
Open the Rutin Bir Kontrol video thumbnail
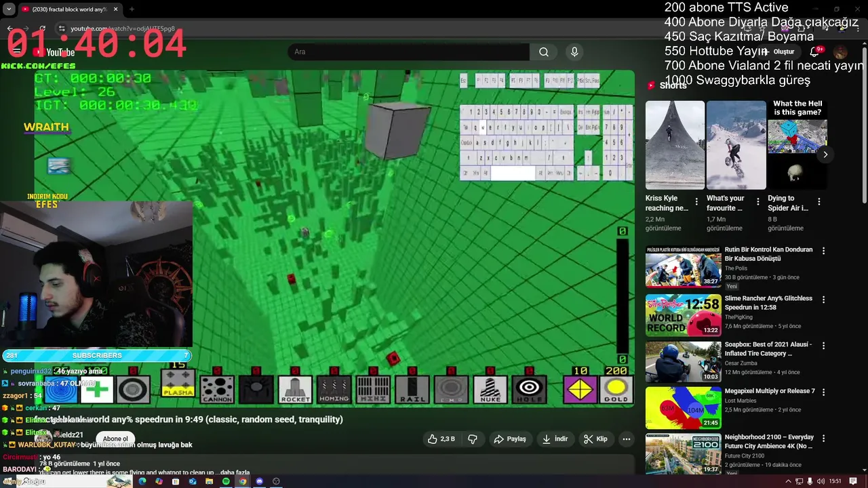[x=683, y=267]
